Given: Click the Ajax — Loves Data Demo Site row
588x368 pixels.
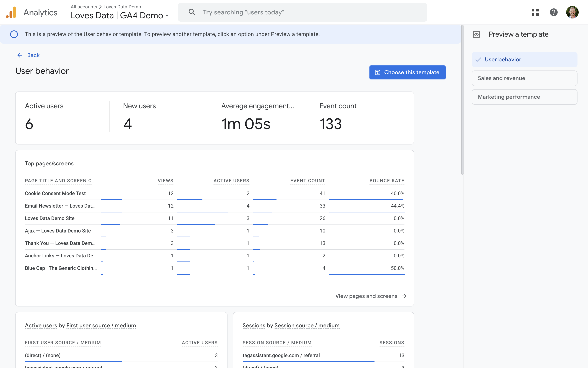Looking at the screenshot, I should pyautogui.click(x=214, y=231).
